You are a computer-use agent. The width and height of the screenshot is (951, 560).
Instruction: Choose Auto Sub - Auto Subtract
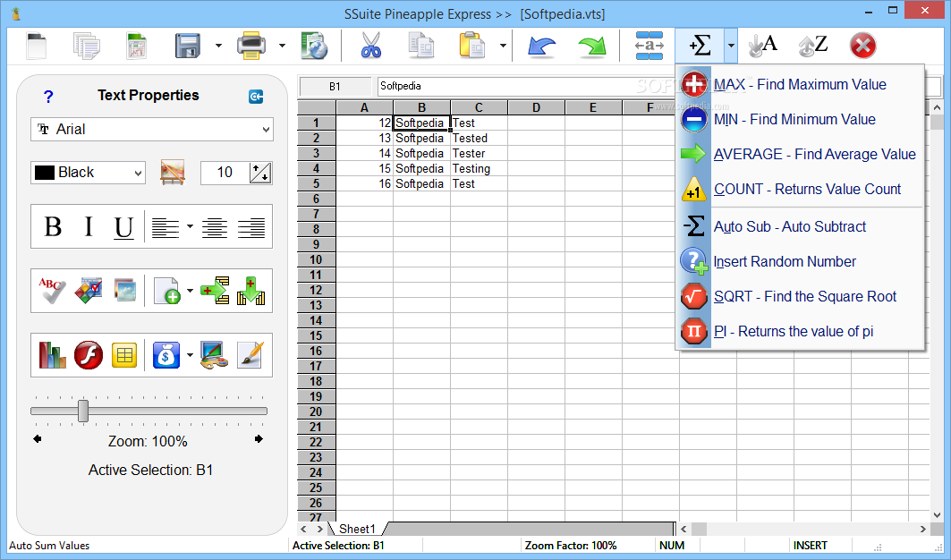800,227
